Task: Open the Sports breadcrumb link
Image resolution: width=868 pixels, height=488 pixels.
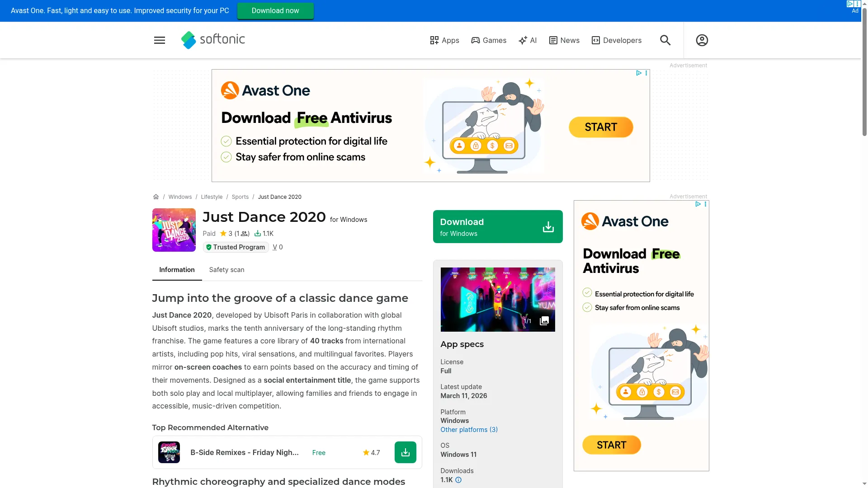Action: [x=240, y=197]
